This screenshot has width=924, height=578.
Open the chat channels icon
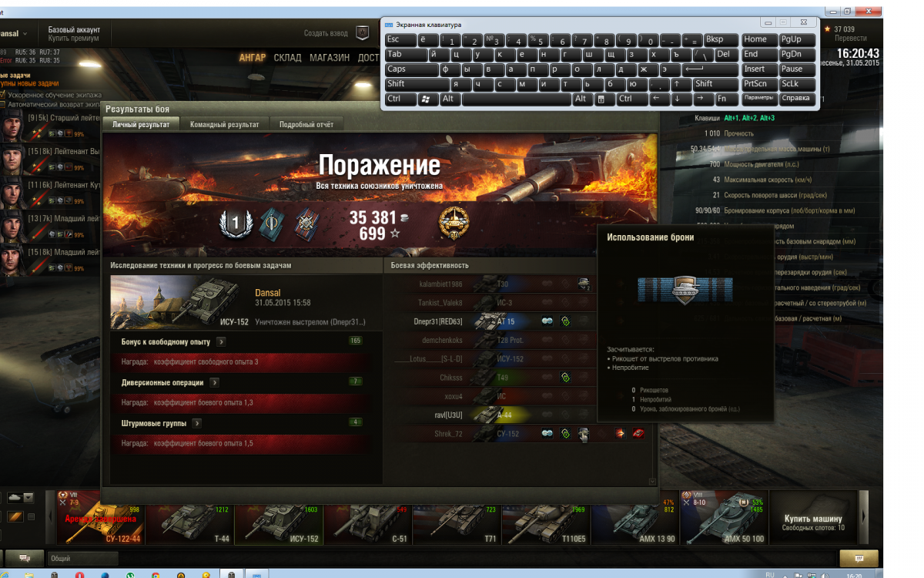pos(25,558)
